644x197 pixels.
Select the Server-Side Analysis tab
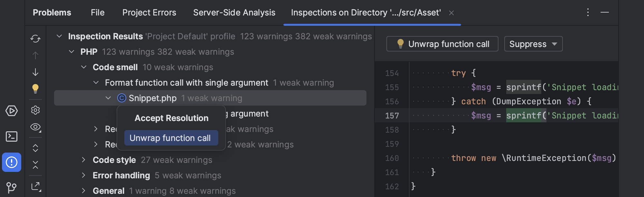[234, 13]
